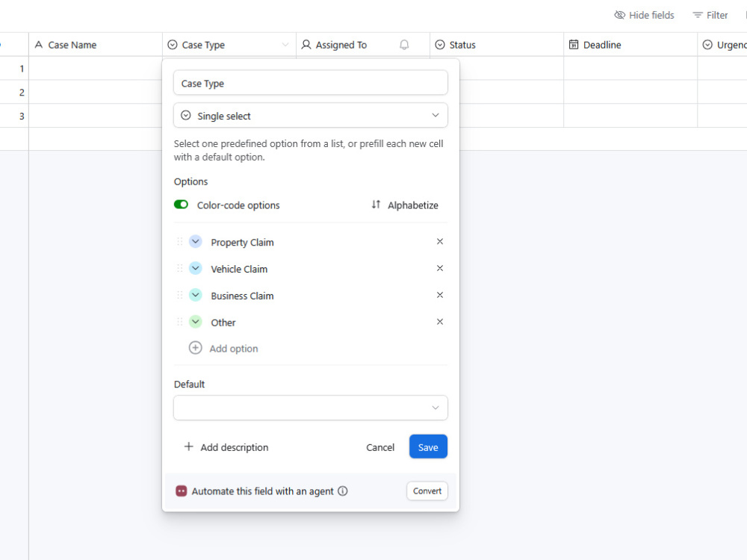Grab the drag handle for Property Claim
747x560 pixels.
pos(179,241)
